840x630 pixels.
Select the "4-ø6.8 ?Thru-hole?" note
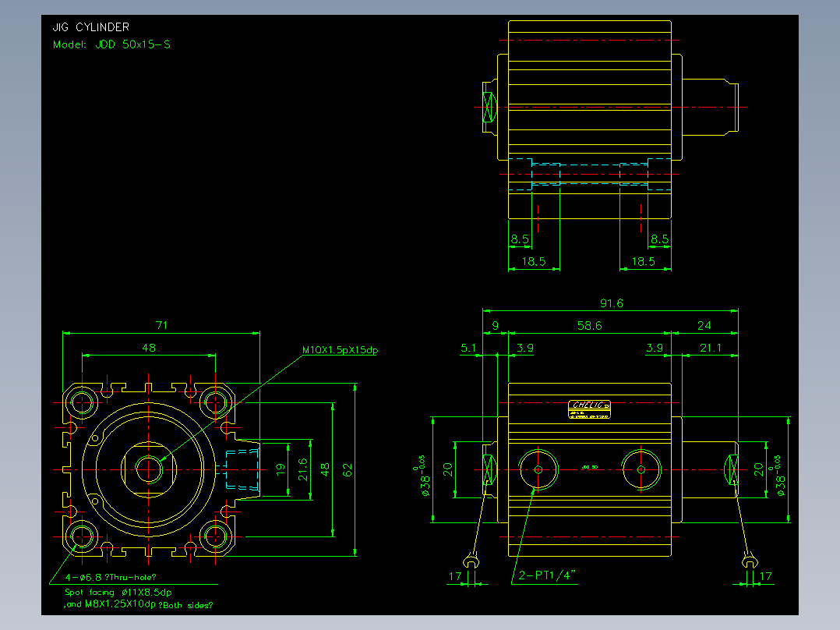111,578
